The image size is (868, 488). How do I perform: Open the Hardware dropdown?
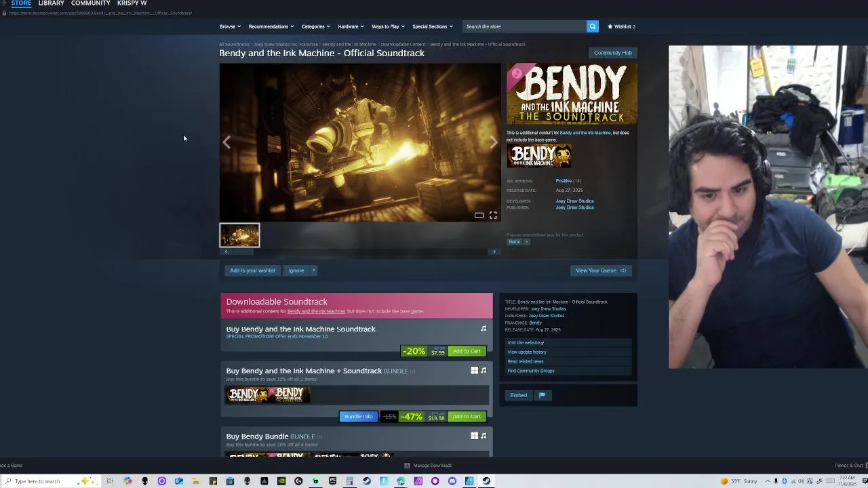coord(351,26)
